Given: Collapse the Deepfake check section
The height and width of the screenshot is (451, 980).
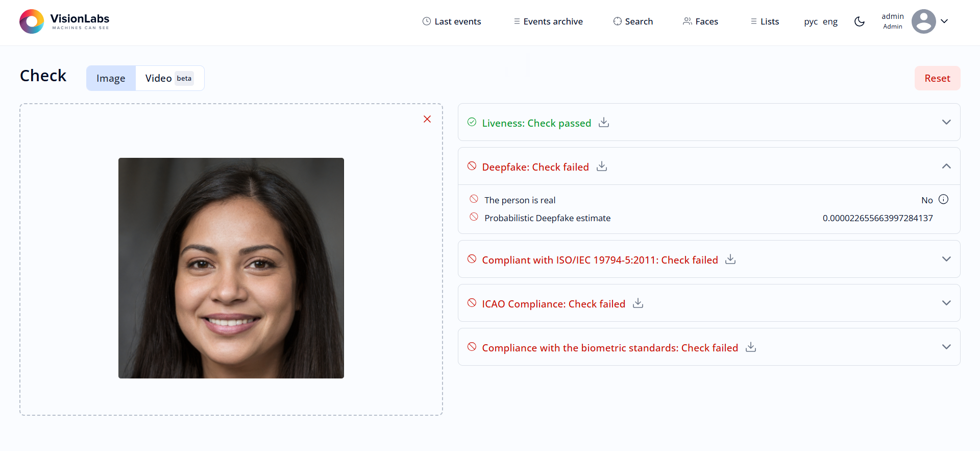Looking at the screenshot, I should (946, 167).
